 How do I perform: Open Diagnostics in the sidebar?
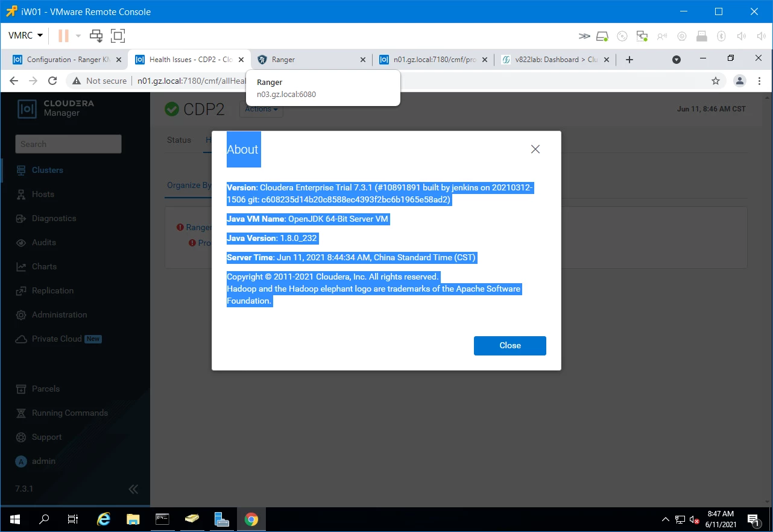click(46, 218)
